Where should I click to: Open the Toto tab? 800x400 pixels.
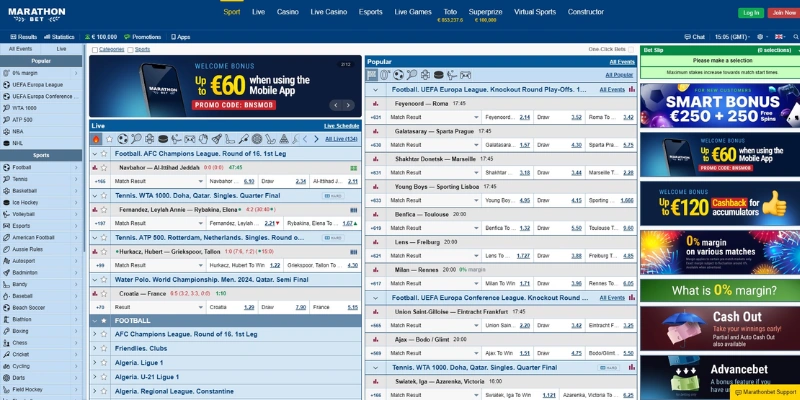450,12
